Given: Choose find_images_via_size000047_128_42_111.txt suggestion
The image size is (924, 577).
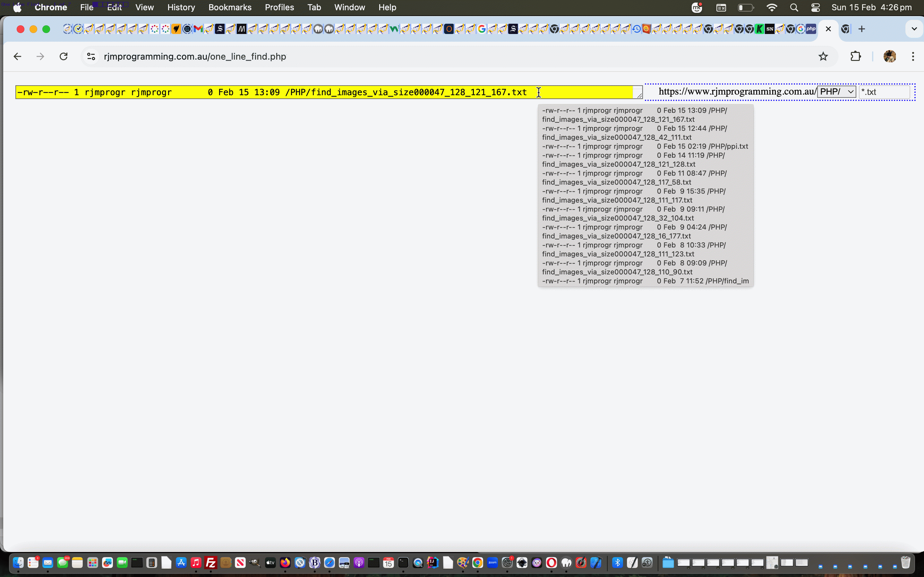Looking at the screenshot, I should [634, 133].
